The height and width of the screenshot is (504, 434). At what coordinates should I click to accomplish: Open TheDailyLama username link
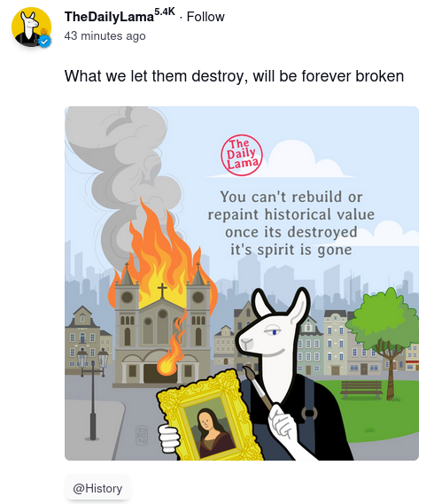point(109,17)
